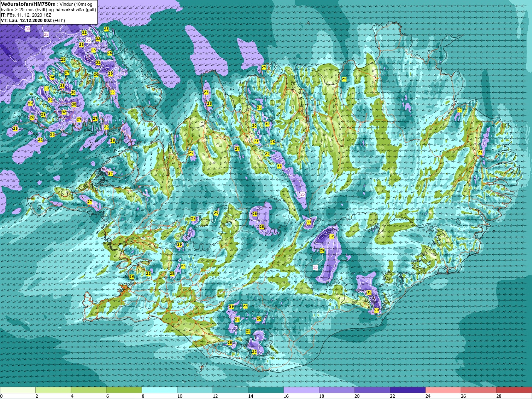Click the 18–20 m/s purple legend swatch
The image size is (532, 399).
click(x=337, y=390)
